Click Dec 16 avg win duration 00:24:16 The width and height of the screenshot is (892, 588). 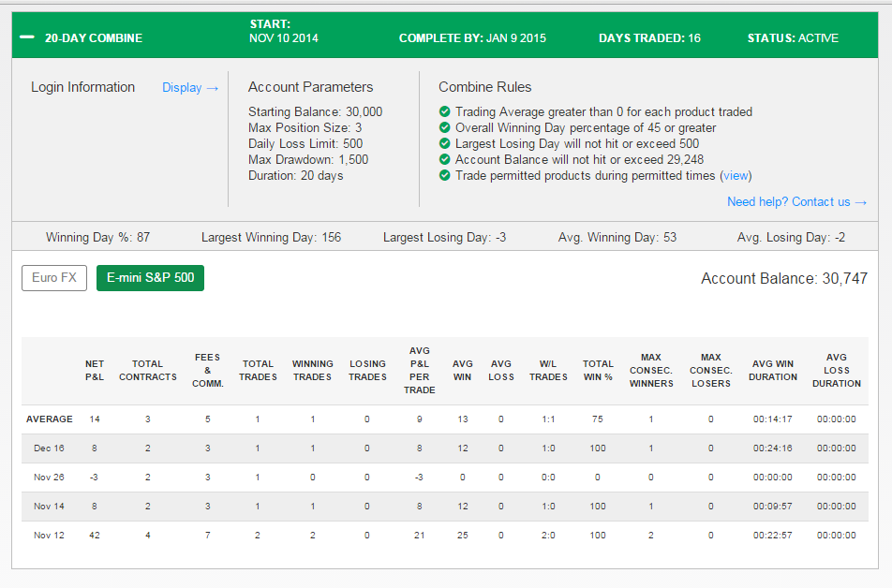(x=772, y=448)
